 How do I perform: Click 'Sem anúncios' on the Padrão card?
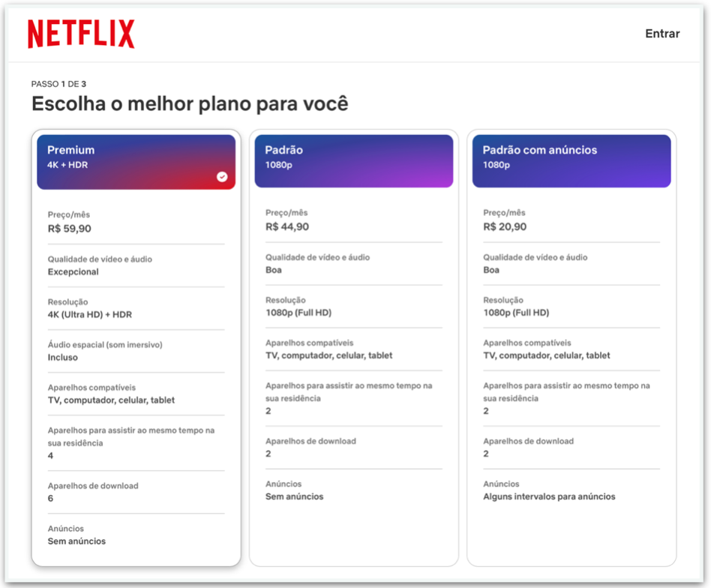point(294,496)
